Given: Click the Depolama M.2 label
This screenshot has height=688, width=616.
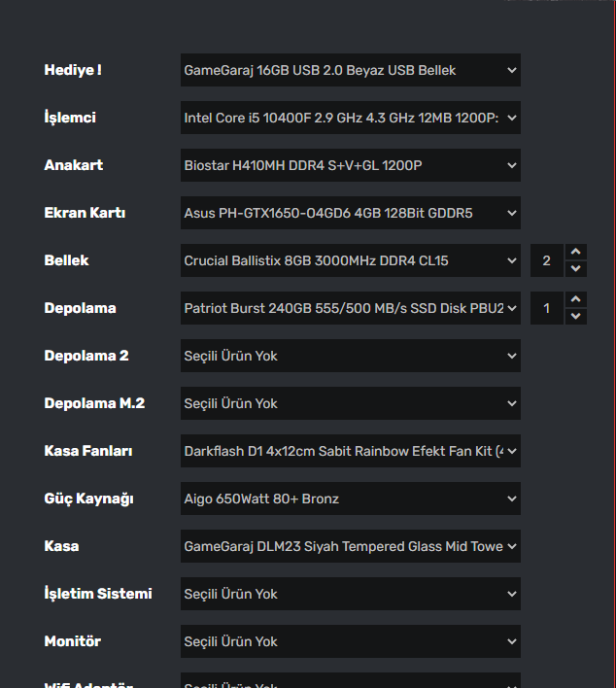Looking at the screenshot, I should click(94, 403).
